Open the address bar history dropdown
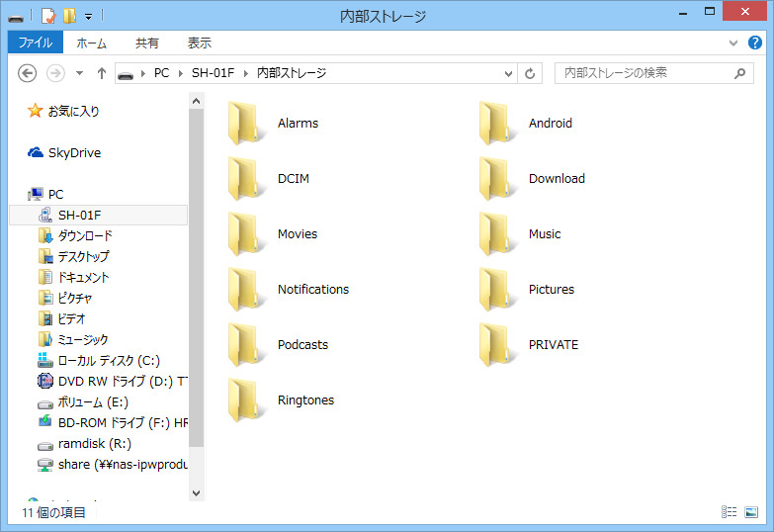 tap(509, 73)
